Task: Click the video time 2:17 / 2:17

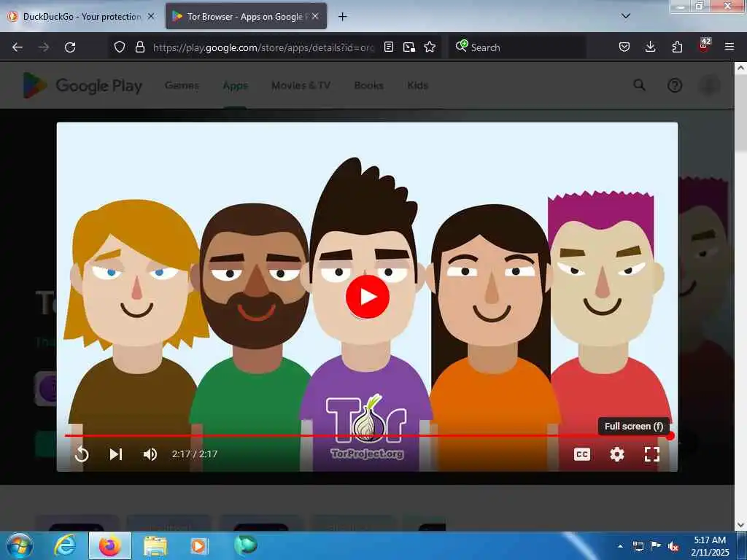Action: click(194, 454)
